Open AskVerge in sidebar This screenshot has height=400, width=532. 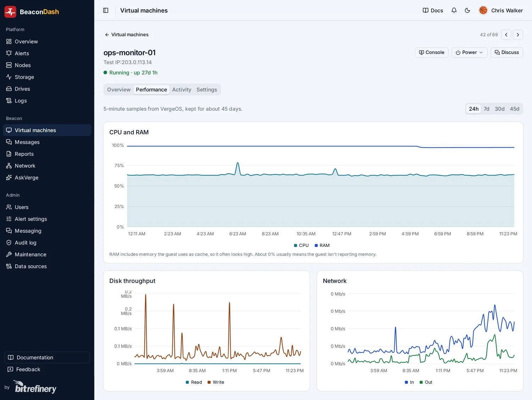[x=47, y=177]
